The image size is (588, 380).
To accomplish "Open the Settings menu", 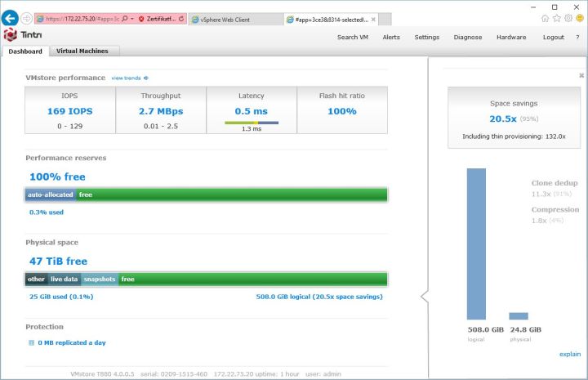I will click(x=426, y=37).
